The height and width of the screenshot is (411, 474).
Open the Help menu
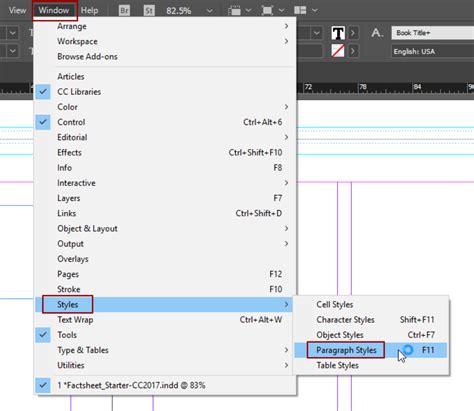[x=89, y=10]
